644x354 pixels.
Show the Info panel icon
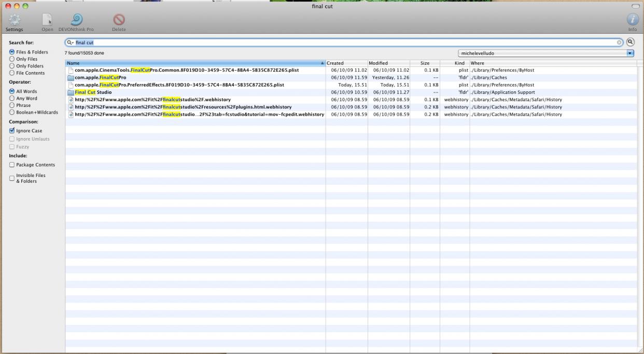point(633,20)
